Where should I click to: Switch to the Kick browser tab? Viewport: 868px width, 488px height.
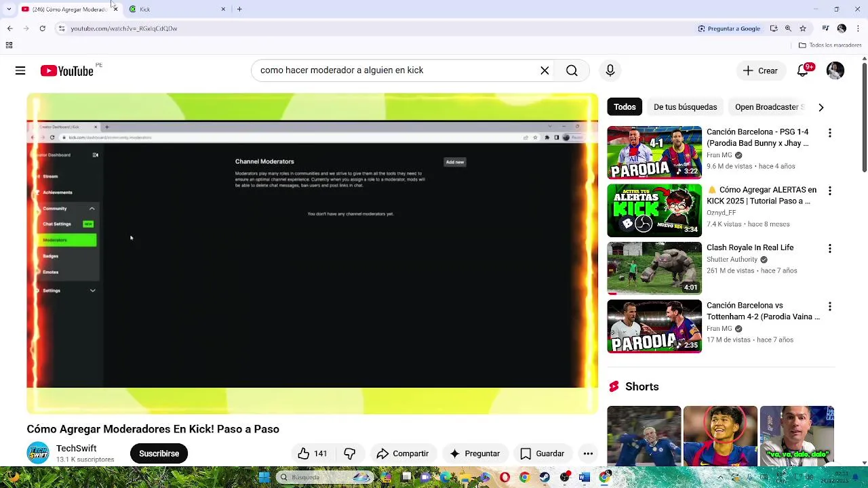(x=175, y=9)
